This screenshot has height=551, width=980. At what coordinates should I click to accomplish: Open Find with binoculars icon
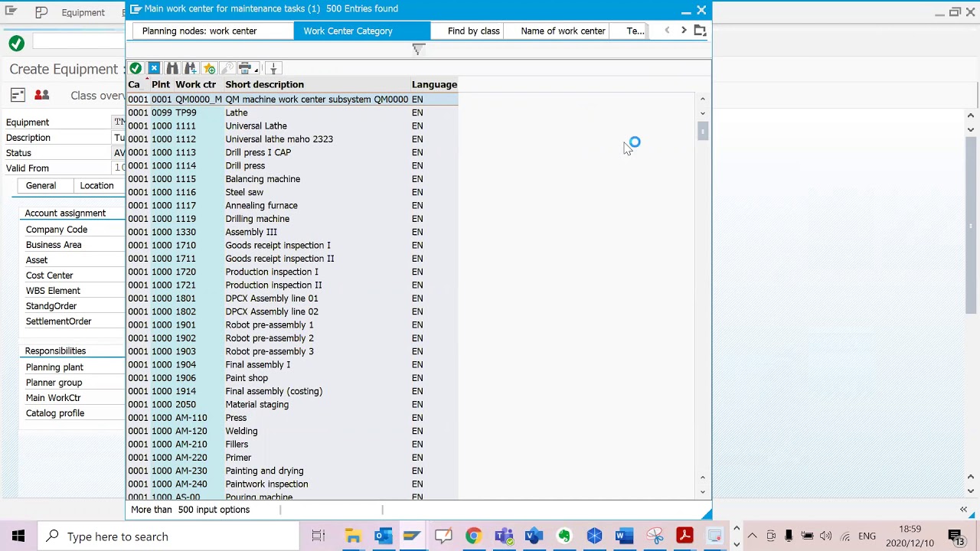(x=172, y=69)
